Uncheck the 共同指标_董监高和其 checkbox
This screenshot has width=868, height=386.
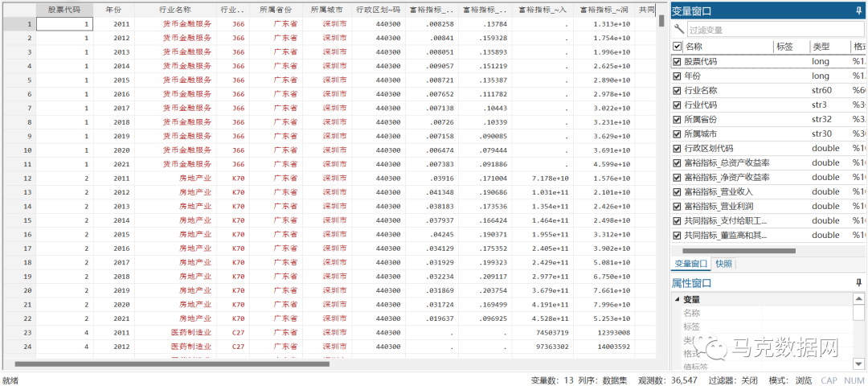(x=677, y=235)
